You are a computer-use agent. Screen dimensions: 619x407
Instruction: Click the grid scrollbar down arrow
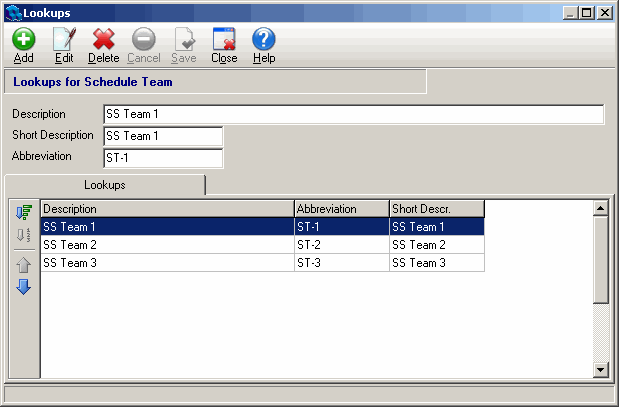tap(600, 370)
